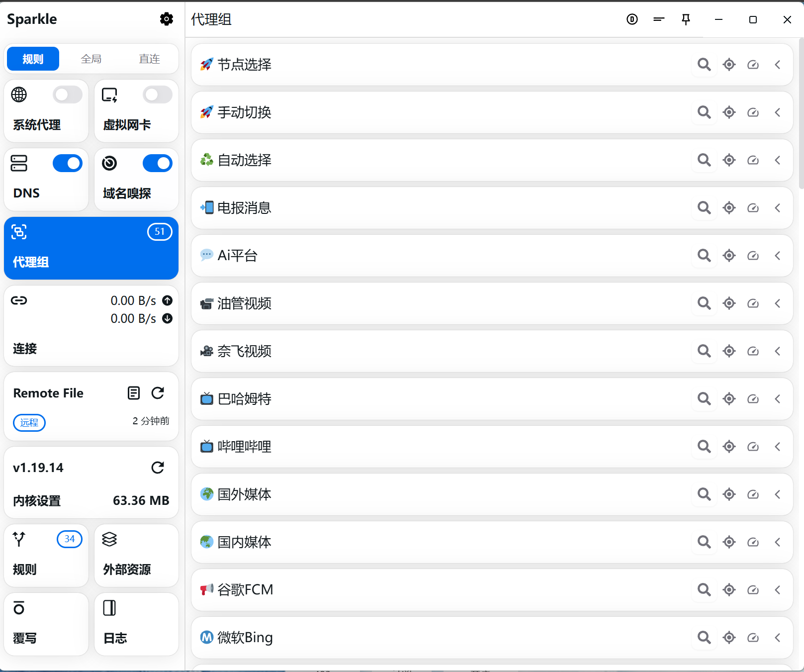The height and width of the screenshot is (672, 804).
Task: Open Remote File document icon
Action: 134,393
